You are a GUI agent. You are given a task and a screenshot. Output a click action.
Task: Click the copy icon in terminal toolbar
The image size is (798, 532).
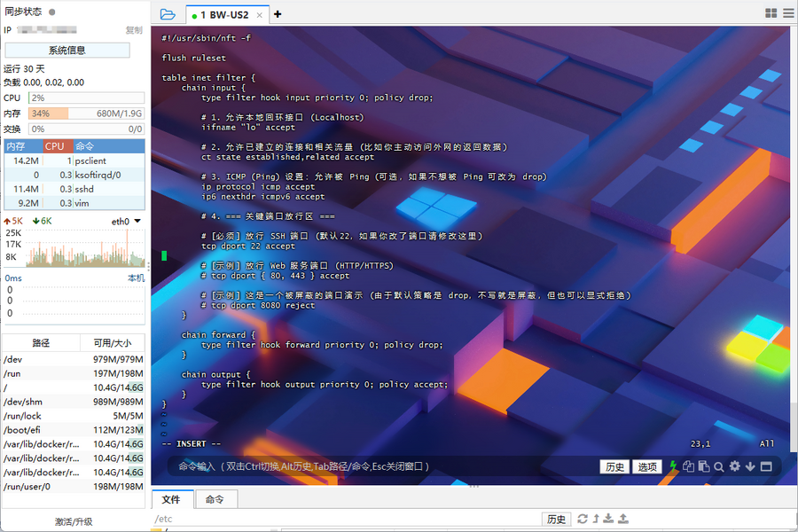[688, 466]
